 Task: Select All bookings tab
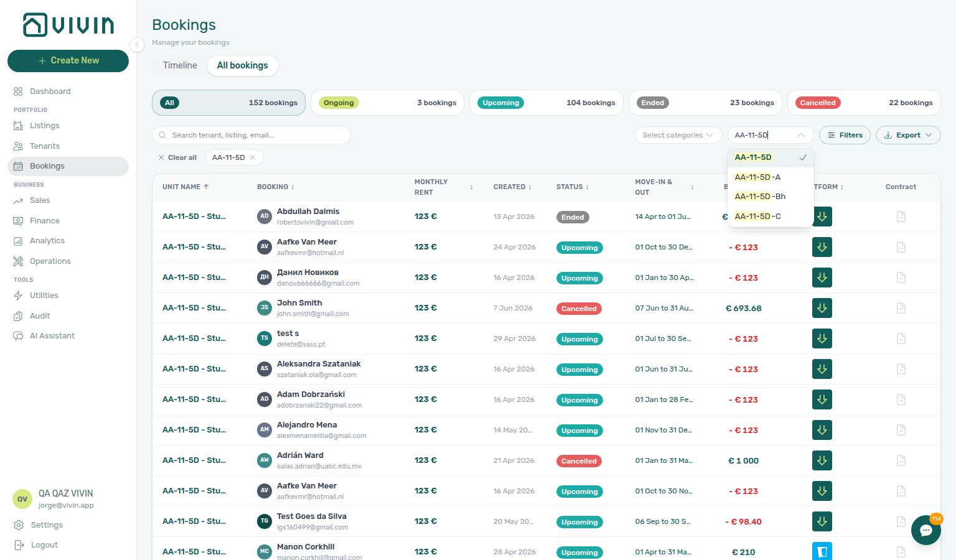(x=243, y=65)
